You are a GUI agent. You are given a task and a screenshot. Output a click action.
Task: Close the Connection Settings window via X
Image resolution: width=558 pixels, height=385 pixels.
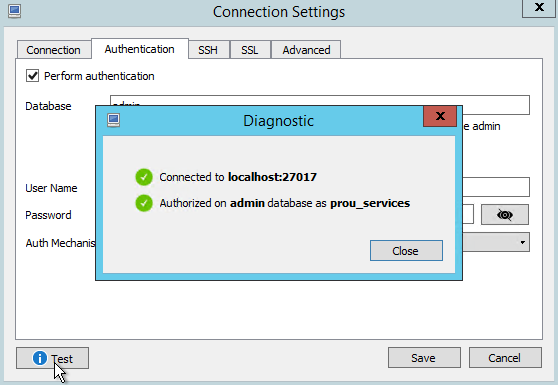click(x=539, y=8)
